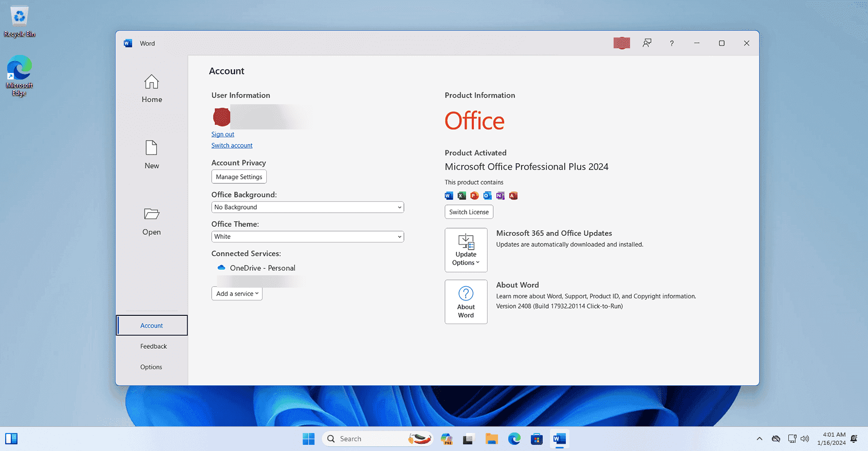Viewport: 868px width, 451px height.
Task: Open the Windows Start menu
Action: coord(308,439)
